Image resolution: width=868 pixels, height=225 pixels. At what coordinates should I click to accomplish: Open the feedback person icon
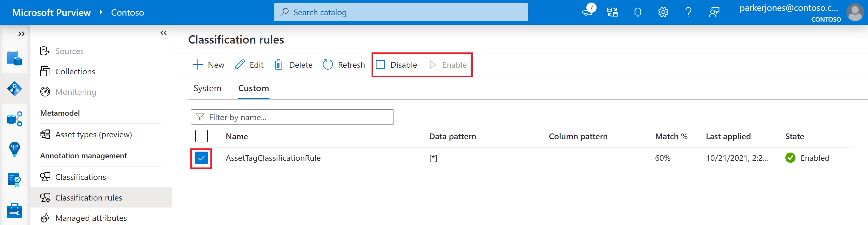(x=714, y=12)
